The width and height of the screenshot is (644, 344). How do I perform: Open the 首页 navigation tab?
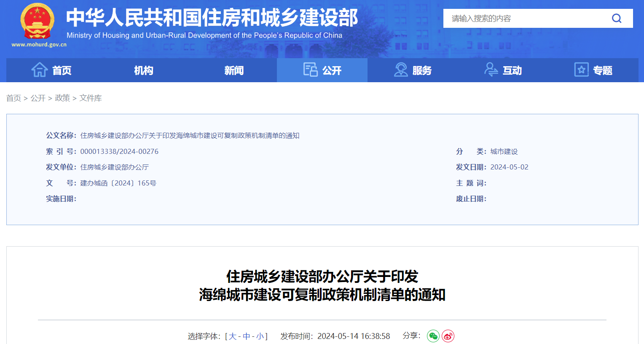click(x=51, y=70)
